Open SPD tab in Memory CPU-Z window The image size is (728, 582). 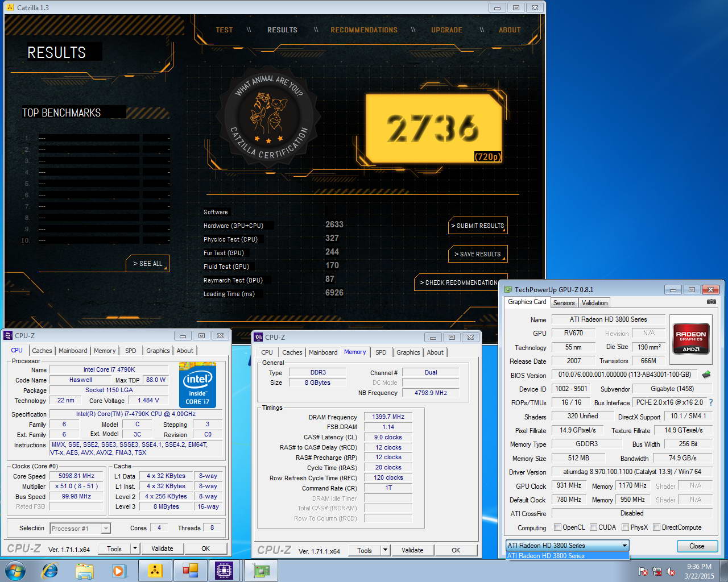pos(381,352)
